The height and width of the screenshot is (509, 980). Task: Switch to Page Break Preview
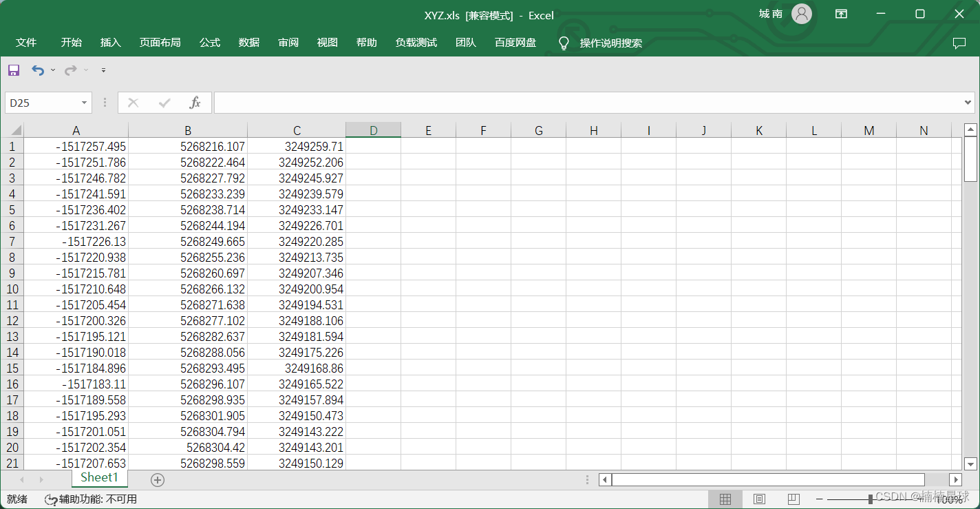tap(793, 499)
